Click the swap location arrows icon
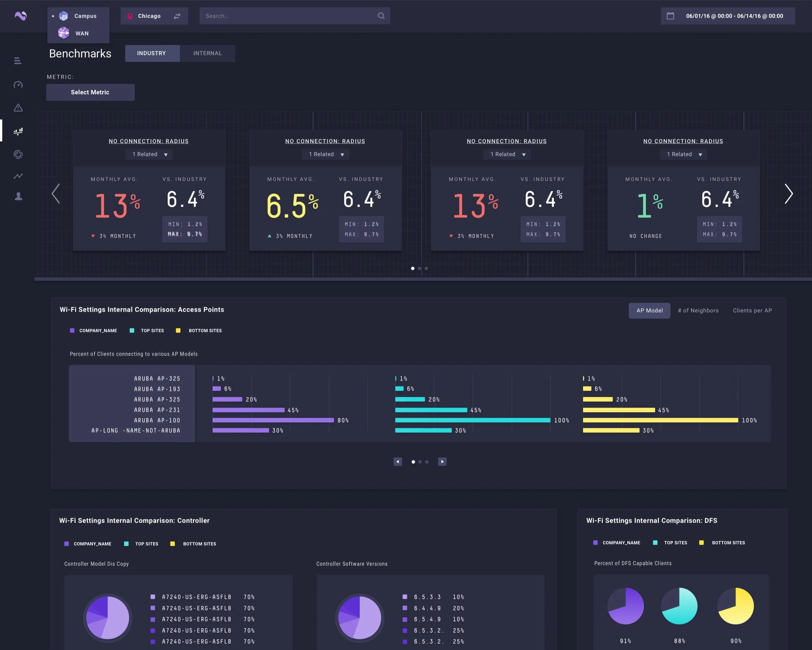This screenshot has width=812, height=650. tap(177, 16)
